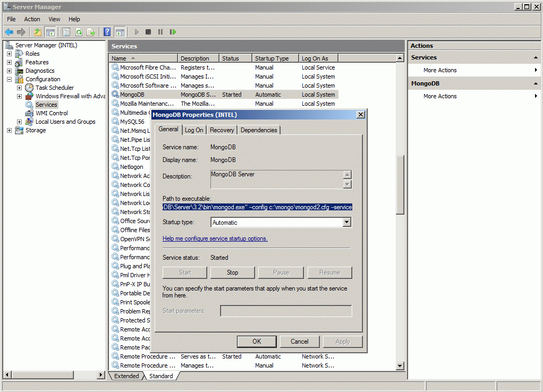Viewport: 543px width, 392px height.
Task: Click the MongoDB service gear icon
Action: point(115,94)
